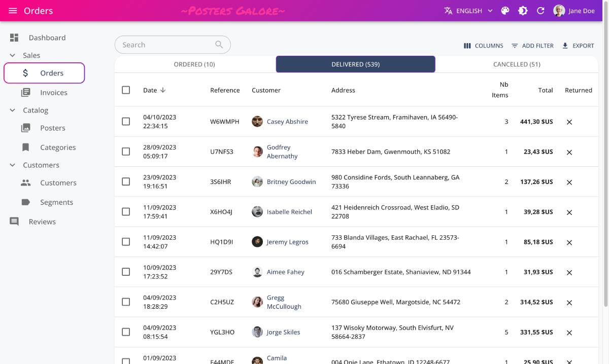
Task: Click the Segments label icon
Action: (x=25, y=202)
